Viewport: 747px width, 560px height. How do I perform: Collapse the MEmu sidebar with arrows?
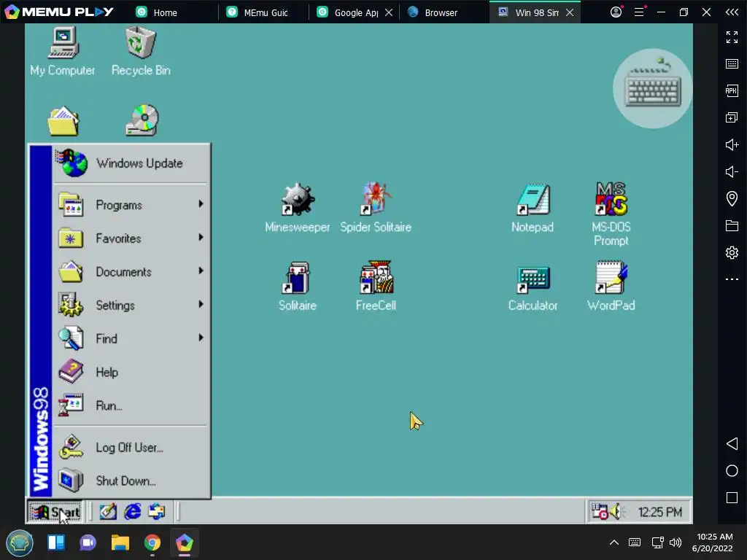click(x=732, y=12)
